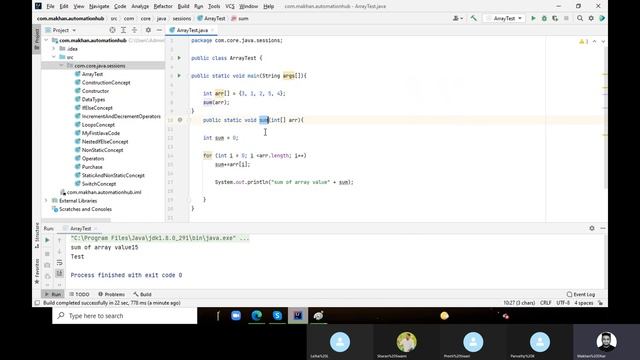This screenshot has height=360, width=640.
Task: Expand the .idea folder
Action: (53, 49)
